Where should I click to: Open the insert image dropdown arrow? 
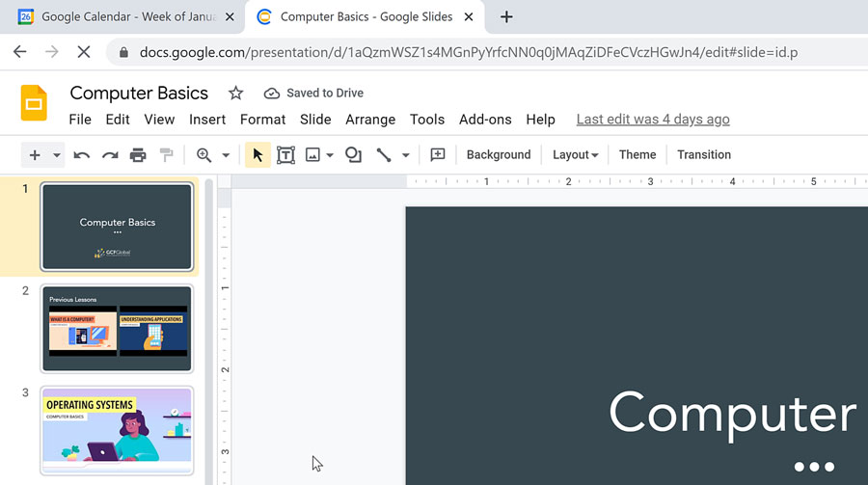tap(330, 155)
